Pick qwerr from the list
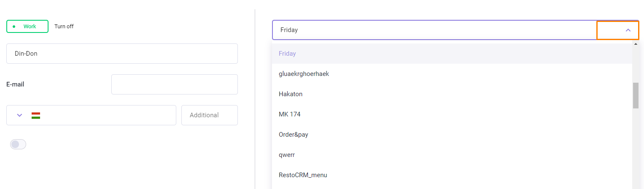The height and width of the screenshot is (189, 644). 452,155
